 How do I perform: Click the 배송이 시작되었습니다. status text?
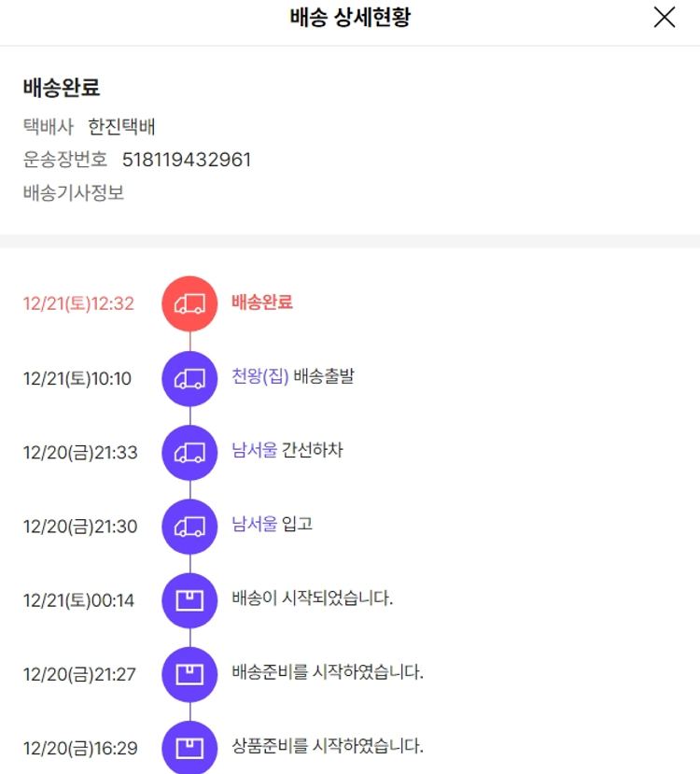click(312, 598)
